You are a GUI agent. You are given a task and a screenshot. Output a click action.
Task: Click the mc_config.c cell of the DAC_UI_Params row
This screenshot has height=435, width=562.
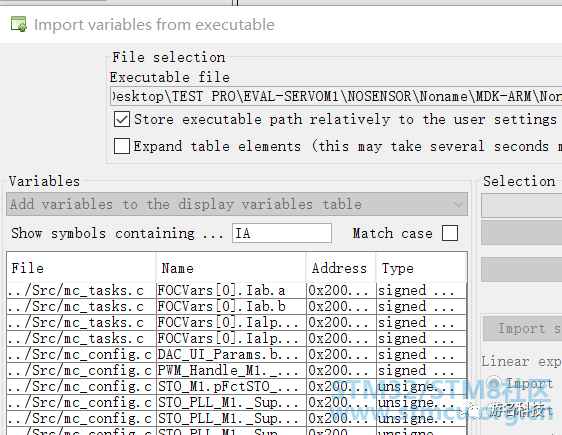tap(81, 354)
